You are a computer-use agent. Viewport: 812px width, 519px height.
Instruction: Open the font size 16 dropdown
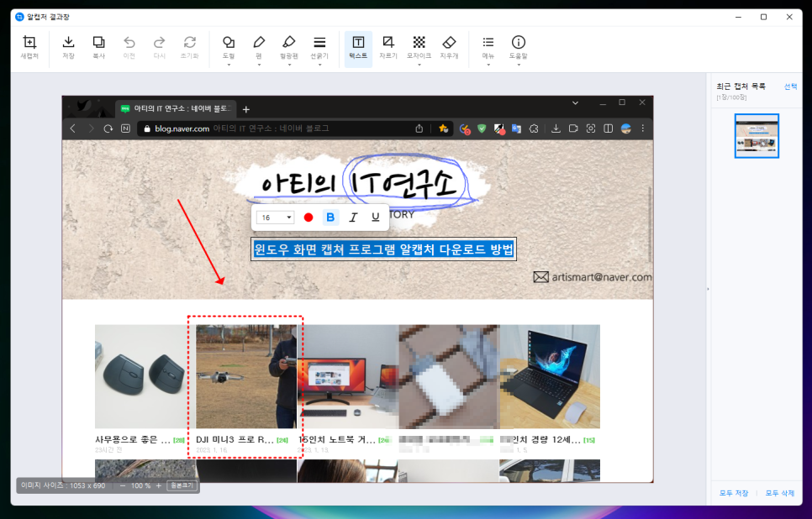pos(276,218)
